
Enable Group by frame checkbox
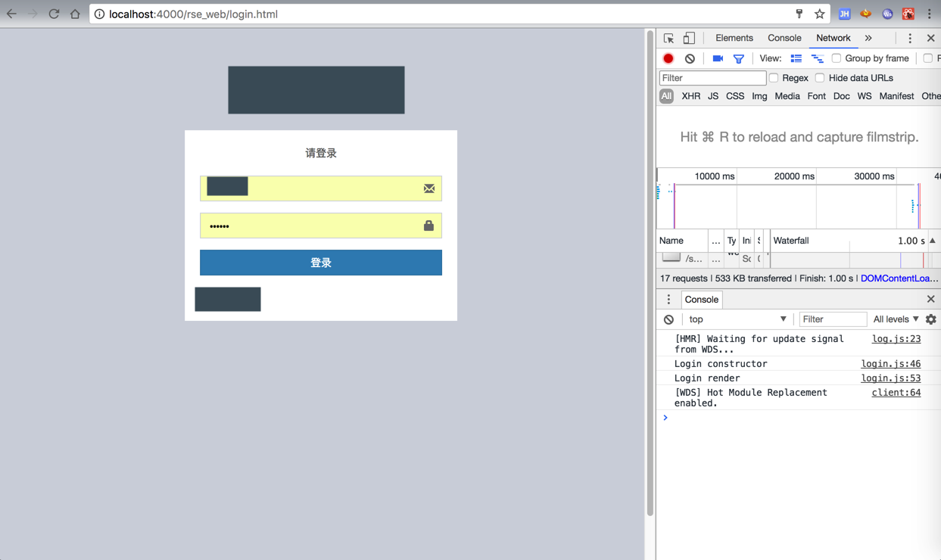coord(837,58)
